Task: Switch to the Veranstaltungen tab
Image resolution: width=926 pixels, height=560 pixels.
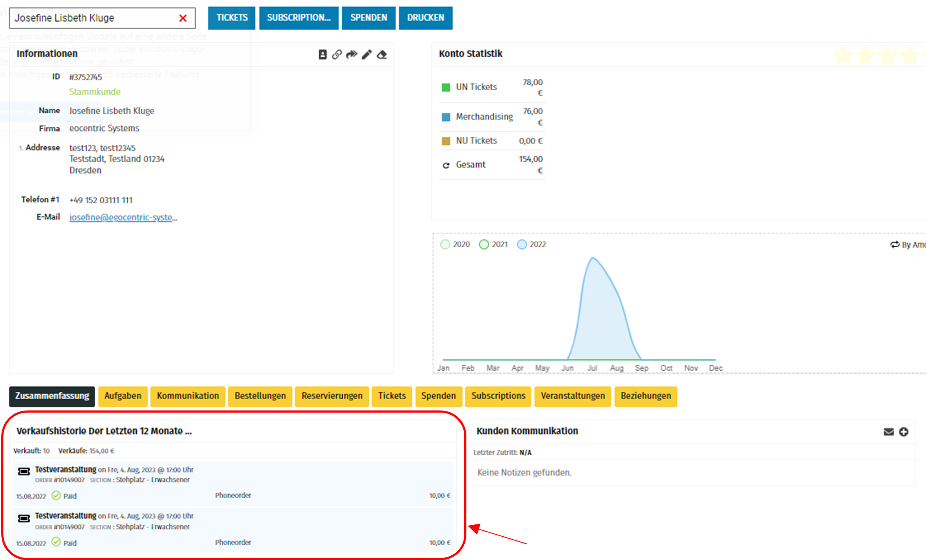Action: pos(572,396)
